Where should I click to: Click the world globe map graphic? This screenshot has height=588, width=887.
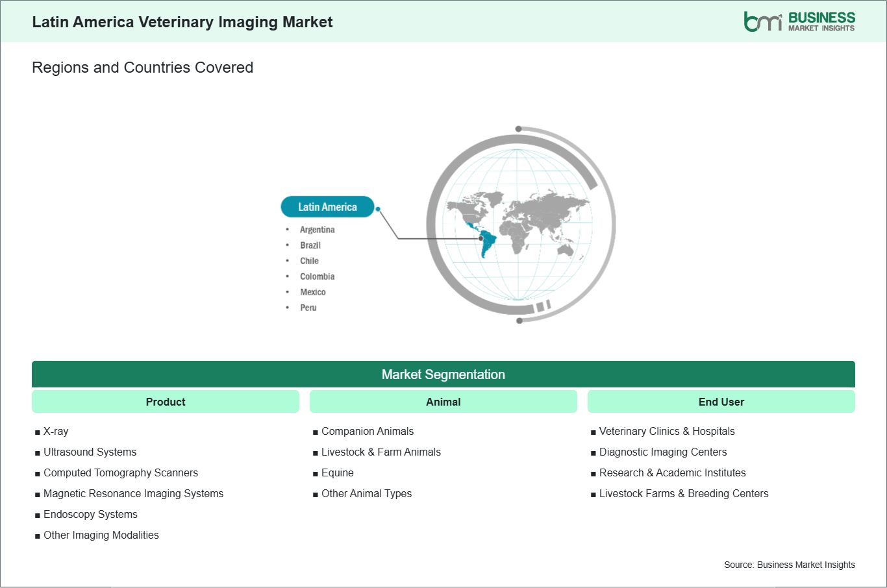pos(521,223)
